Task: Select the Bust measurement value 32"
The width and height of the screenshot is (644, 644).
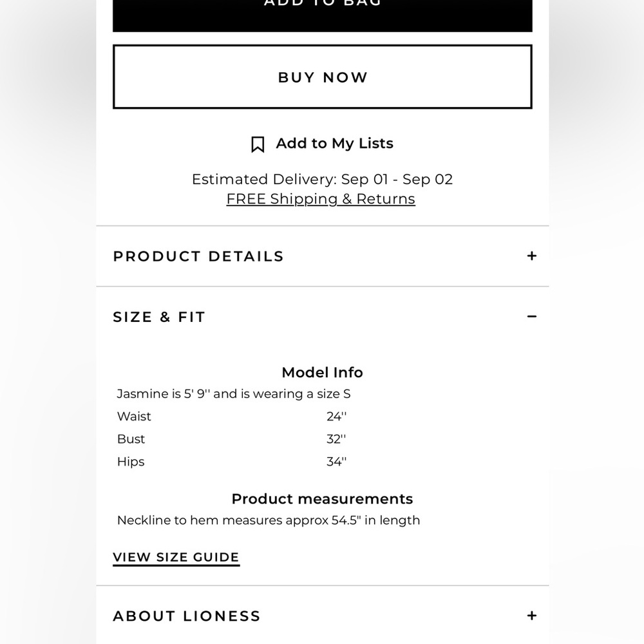Action: coord(336,439)
